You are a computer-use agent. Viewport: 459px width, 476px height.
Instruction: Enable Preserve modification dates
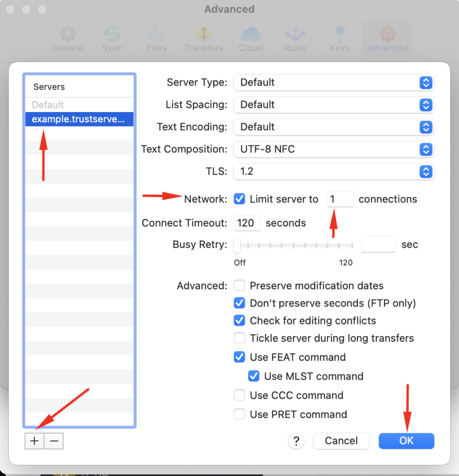point(239,285)
